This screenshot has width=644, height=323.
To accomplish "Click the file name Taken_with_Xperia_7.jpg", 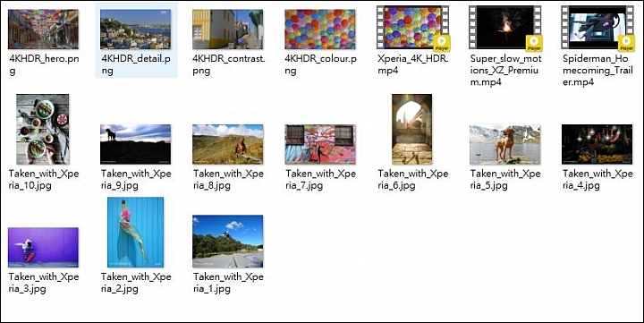I will (x=321, y=180).
